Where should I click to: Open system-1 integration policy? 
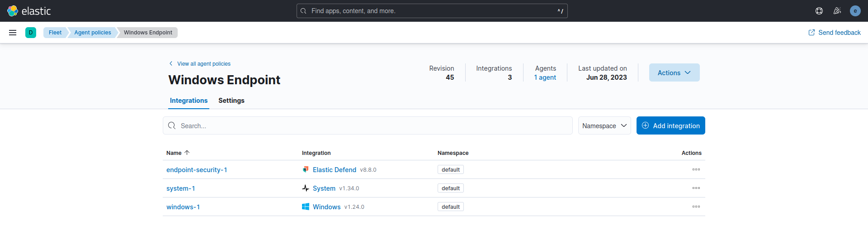181,188
